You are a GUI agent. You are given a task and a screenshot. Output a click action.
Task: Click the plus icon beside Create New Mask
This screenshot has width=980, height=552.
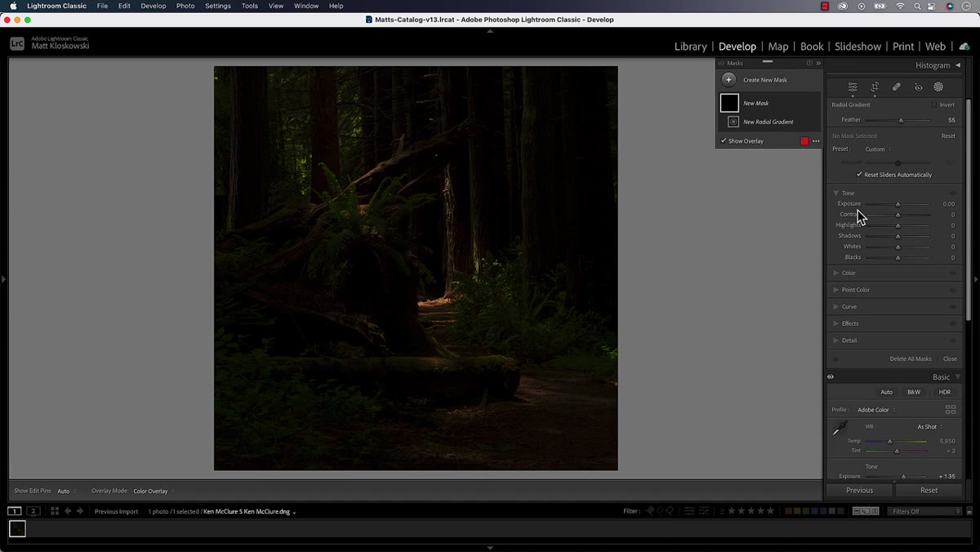728,80
